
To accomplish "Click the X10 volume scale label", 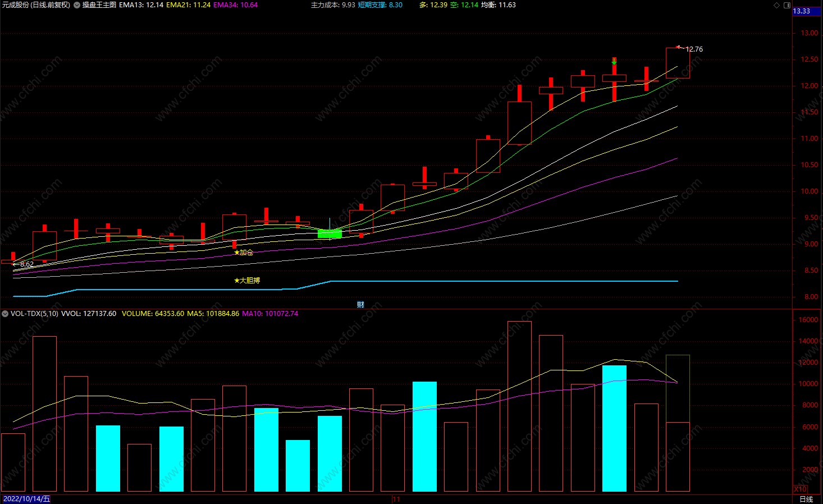I will 800,489.
